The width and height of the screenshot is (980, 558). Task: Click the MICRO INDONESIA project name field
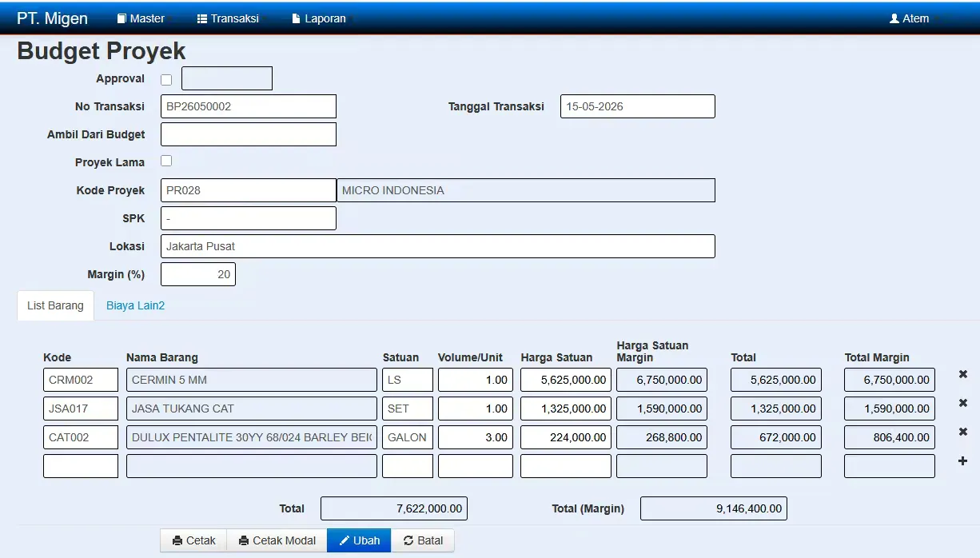[526, 190]
